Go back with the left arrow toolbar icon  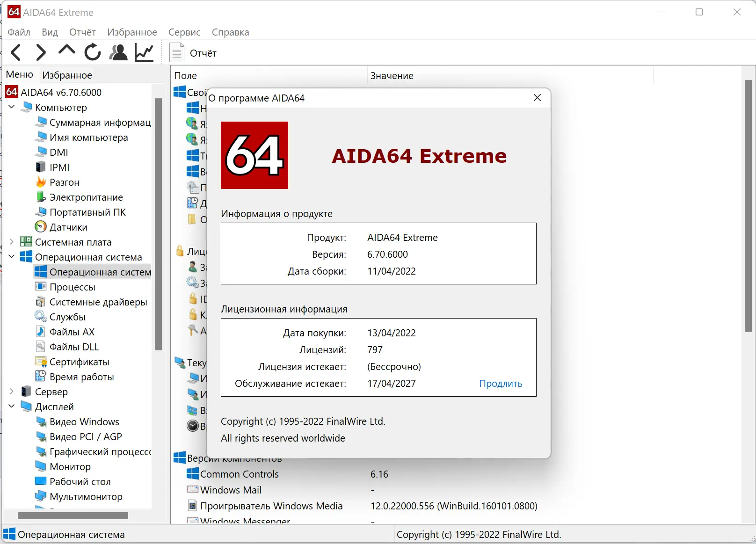tap(16, 52)
